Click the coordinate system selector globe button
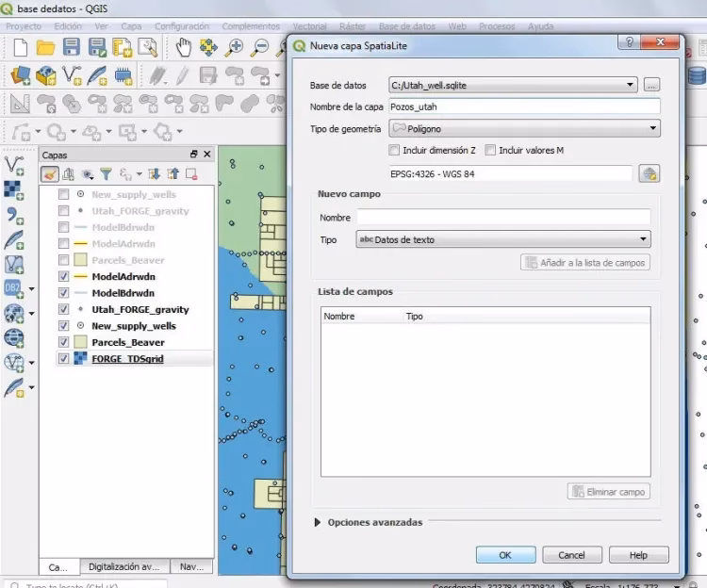 pos(649,174)
